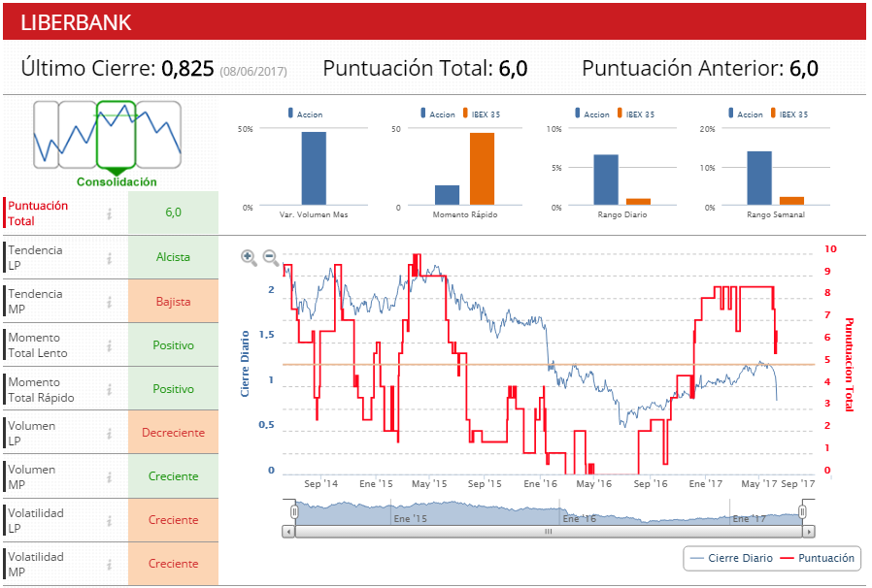Screen dimensions: 872x588
Task: Open info icon for Tendencia LP
Action: pos(110,258)
